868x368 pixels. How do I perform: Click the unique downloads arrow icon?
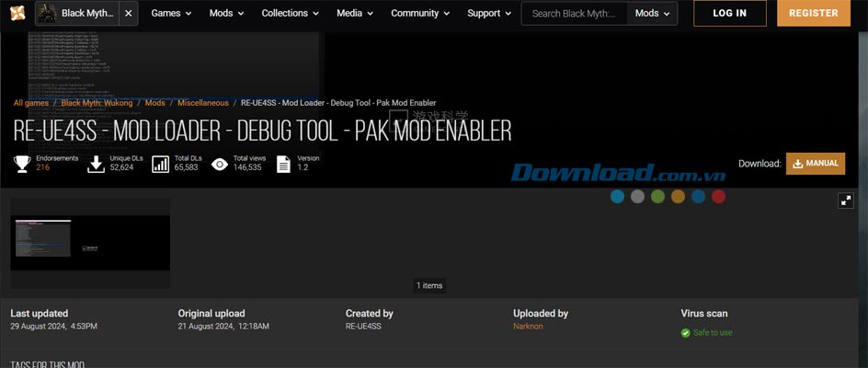pos(95,164)
